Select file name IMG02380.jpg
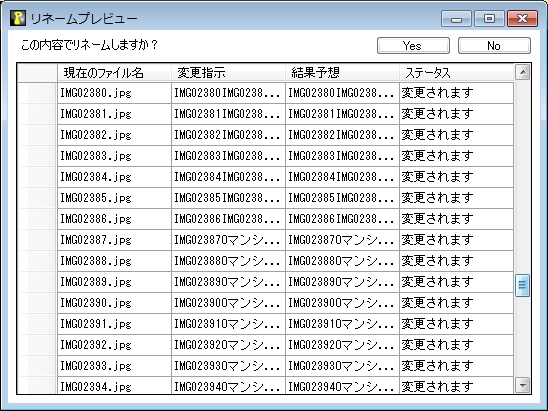This screenshot has width=548, height=411. click(x=115, y=93)
